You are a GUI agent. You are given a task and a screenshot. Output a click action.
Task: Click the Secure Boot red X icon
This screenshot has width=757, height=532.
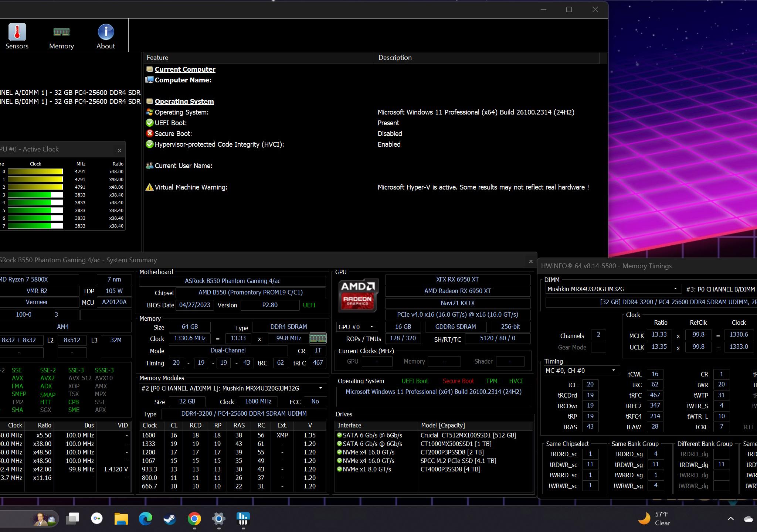[x=149, y=133]
